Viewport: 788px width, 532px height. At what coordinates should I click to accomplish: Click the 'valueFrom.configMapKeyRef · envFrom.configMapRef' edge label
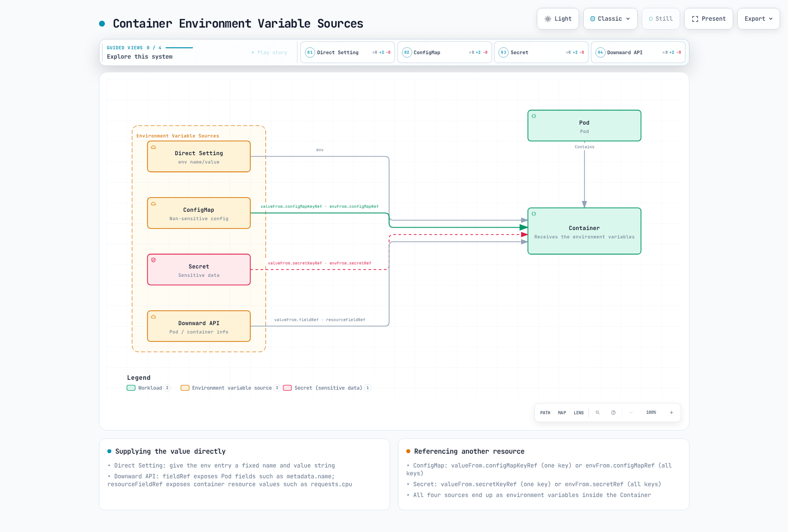point(320,206)
